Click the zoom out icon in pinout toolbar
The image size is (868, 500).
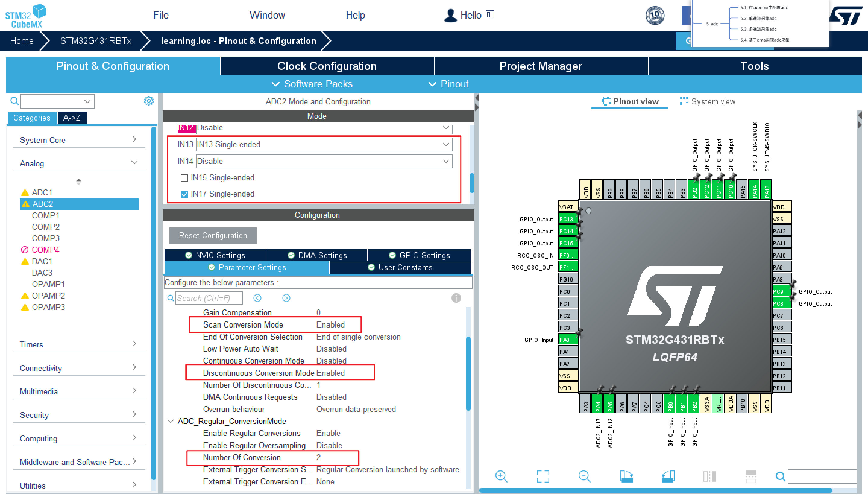(584, 476)
